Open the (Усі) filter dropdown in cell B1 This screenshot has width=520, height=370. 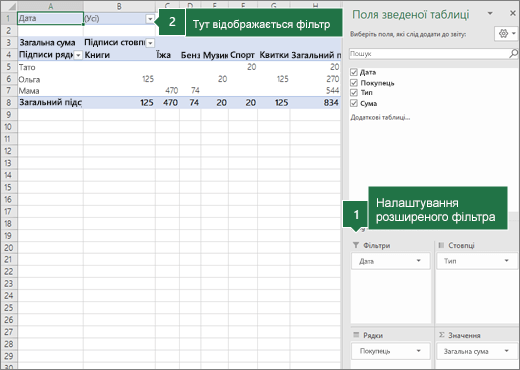coord(150,19)
